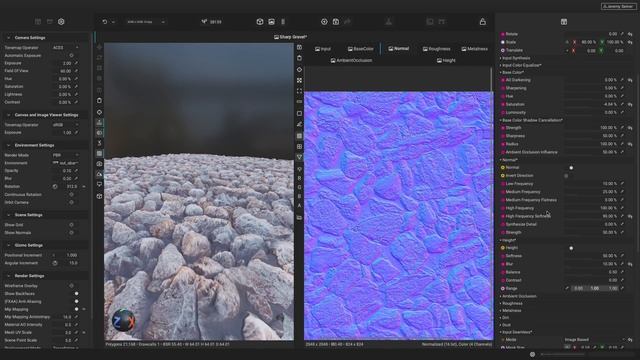The image size is (640, 360).
Task: Collapse the Render Settings section
Action: [9, 276]
